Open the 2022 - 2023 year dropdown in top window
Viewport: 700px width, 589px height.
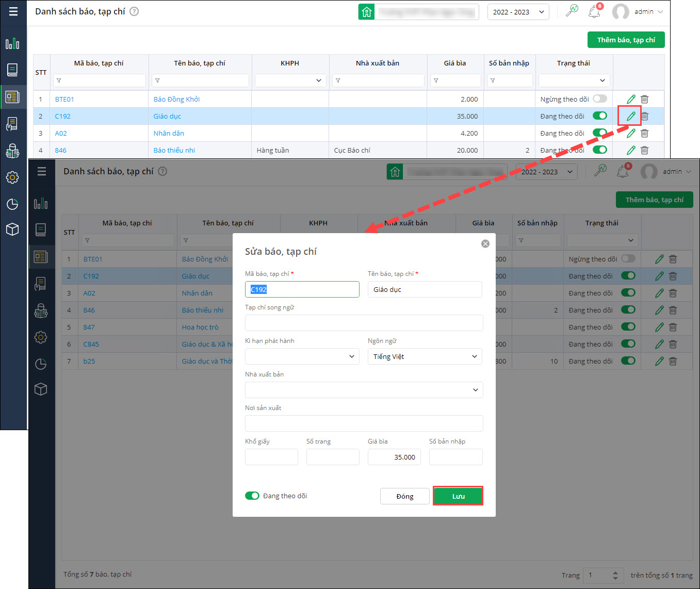(518, 12)
